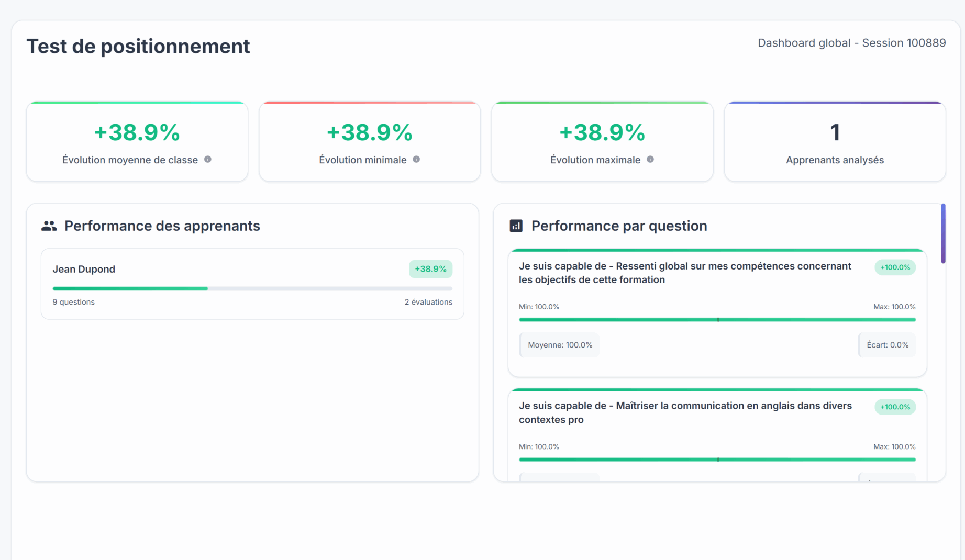Click the Performance par question scrollbar
965x560 pixels.
click(943, 233)
